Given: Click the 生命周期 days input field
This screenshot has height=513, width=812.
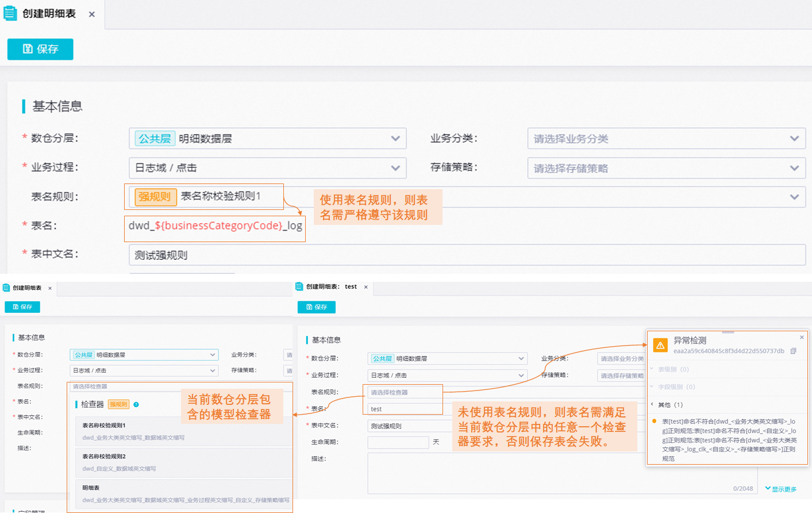Looking at the screenshot, I should click(398, 442).
